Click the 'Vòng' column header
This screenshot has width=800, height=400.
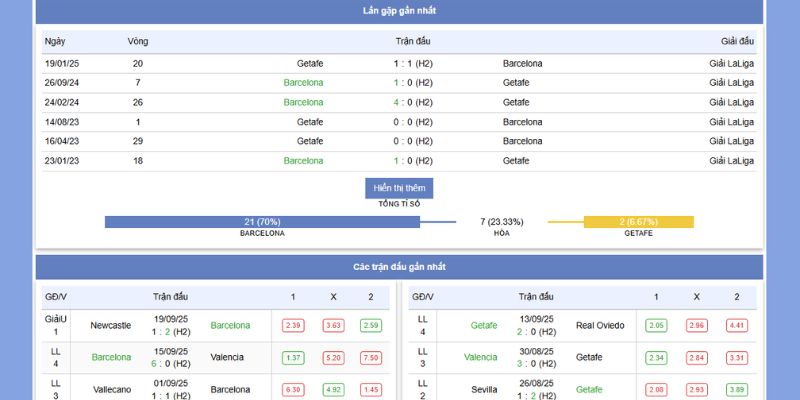click(138, 42)
